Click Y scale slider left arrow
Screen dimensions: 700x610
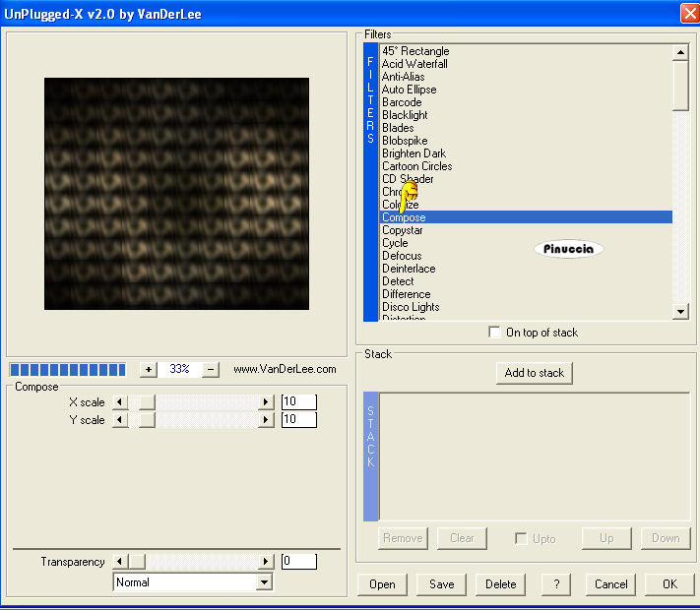tap(121, 420)
